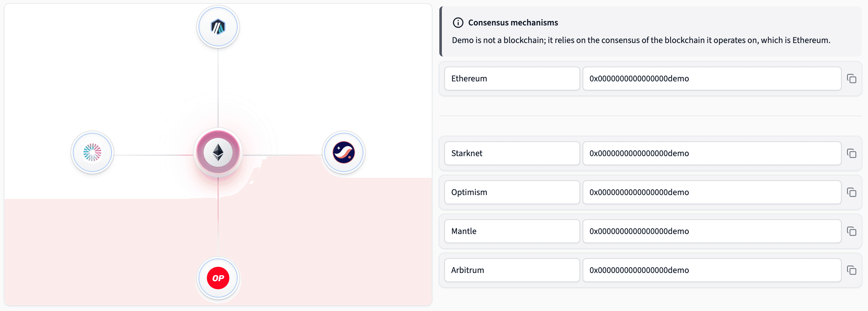The image size is (868, 311).
Task: Copy the Optimism contract address
Action: coord(851,192)
